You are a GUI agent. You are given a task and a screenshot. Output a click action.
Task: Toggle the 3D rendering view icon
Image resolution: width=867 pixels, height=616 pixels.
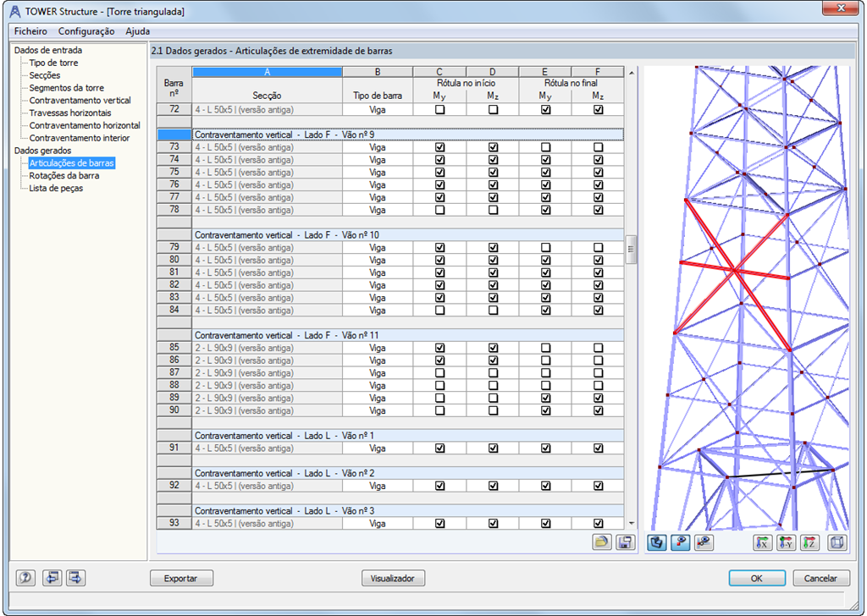point(657,542)
